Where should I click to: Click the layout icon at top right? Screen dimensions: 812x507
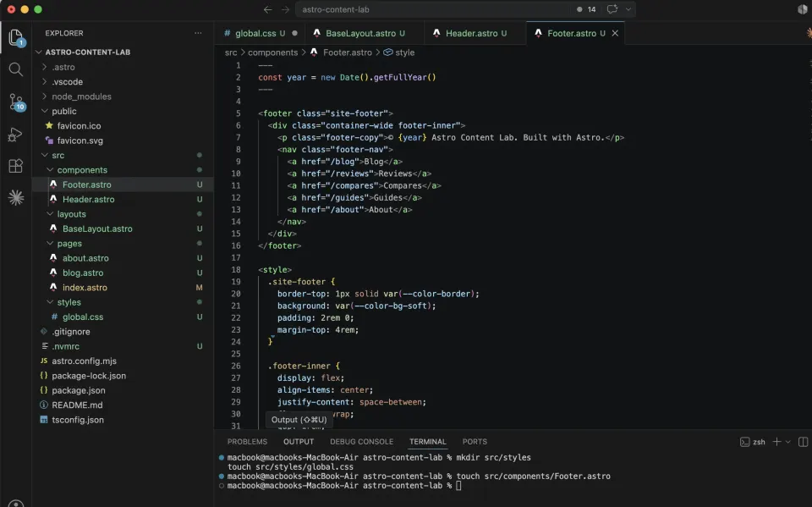[x=803, y=9]
